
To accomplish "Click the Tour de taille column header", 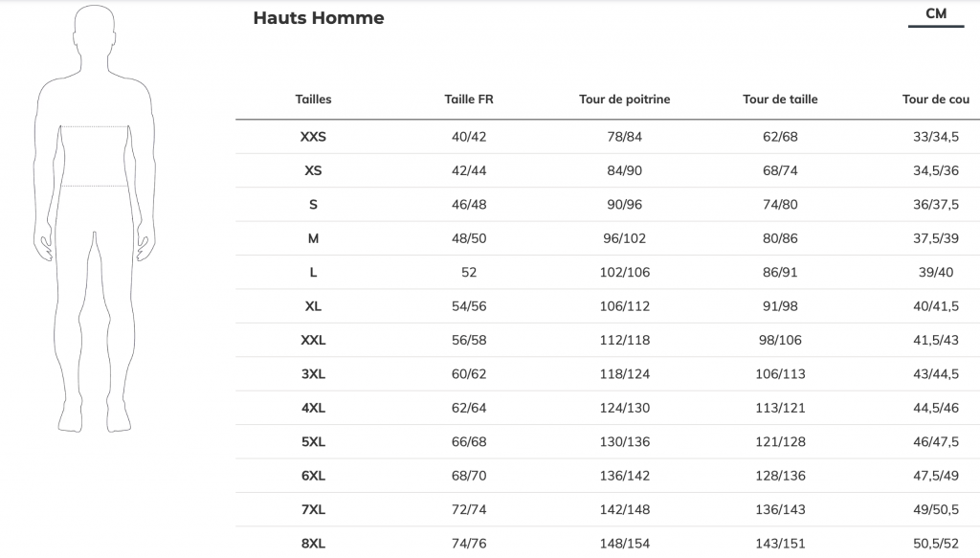I will (780, 100).
